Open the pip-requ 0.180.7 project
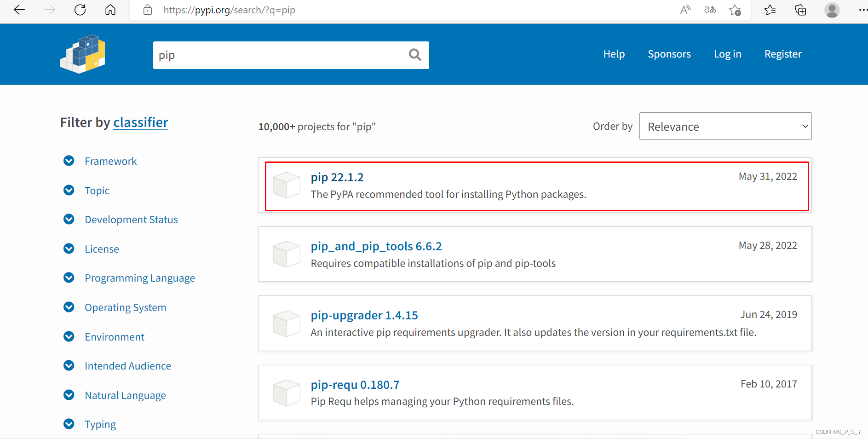Screen dimensions: 868x439 click(355, 385)
